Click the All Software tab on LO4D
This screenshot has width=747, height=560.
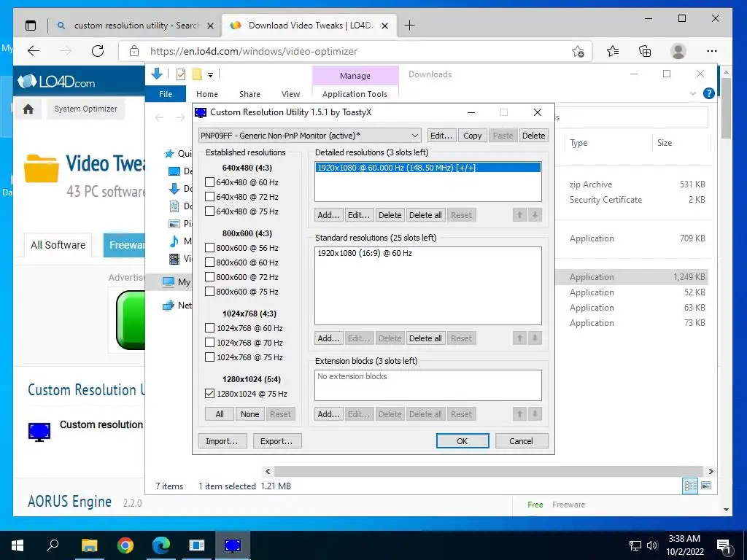[x=58, y=245]
